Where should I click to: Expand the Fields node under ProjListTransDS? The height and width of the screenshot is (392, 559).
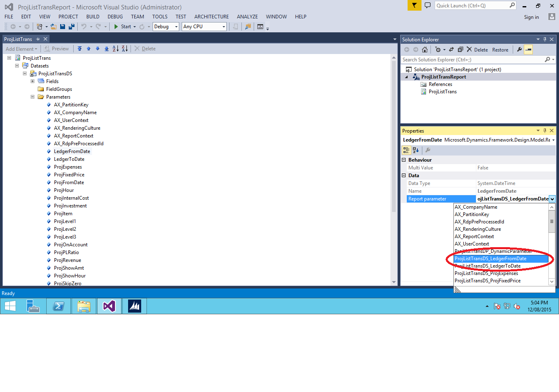[x=32, y=81]
